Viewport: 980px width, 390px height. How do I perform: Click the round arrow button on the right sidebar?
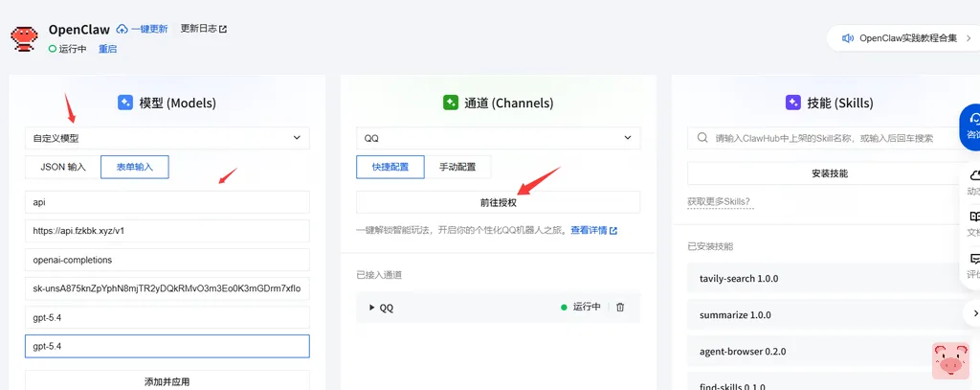coord(972,312)
